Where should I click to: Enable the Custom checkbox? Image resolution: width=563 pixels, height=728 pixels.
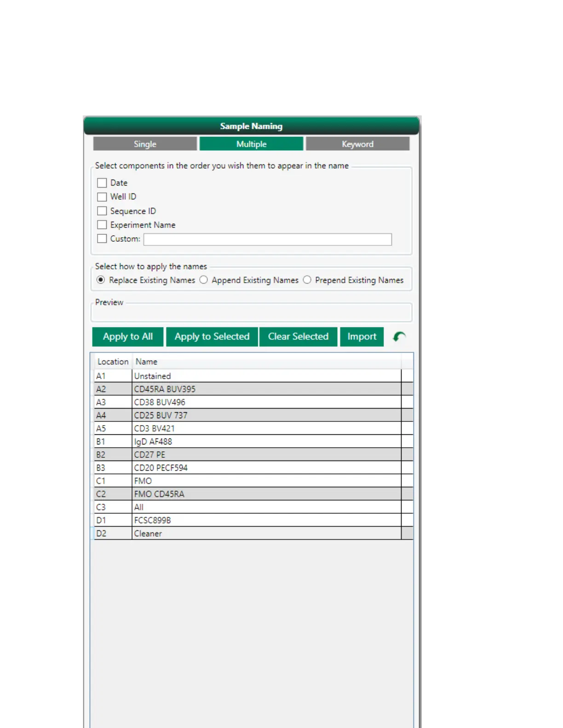pyautogui.click(x=102, y=239)
